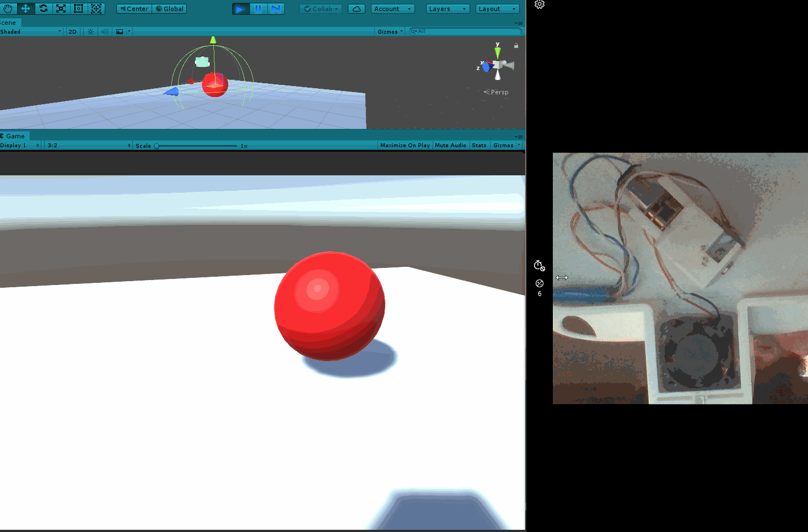Select the Scale tool

[x=61, y=8]
